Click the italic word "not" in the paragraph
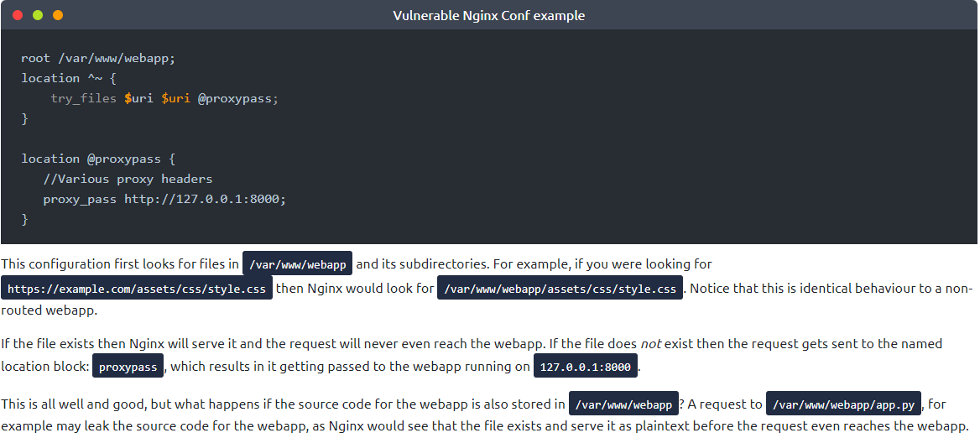 (x=650, y=344)
